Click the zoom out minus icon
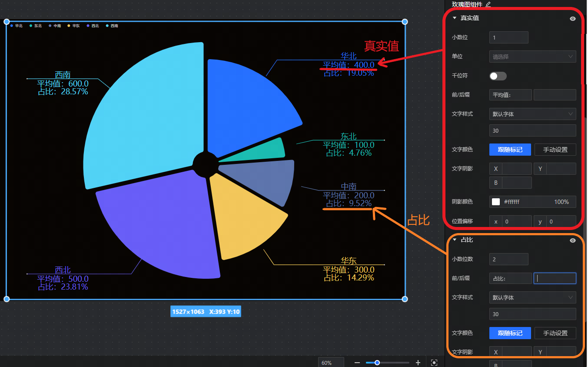Image resolution: width=588 pixels, height=367 pixels. 357,363
